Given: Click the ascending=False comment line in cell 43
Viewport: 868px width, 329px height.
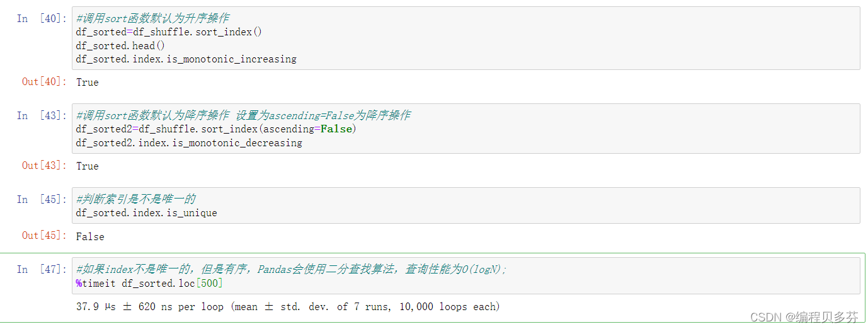Looking at the screenshot, I should [x=243, y=115].
